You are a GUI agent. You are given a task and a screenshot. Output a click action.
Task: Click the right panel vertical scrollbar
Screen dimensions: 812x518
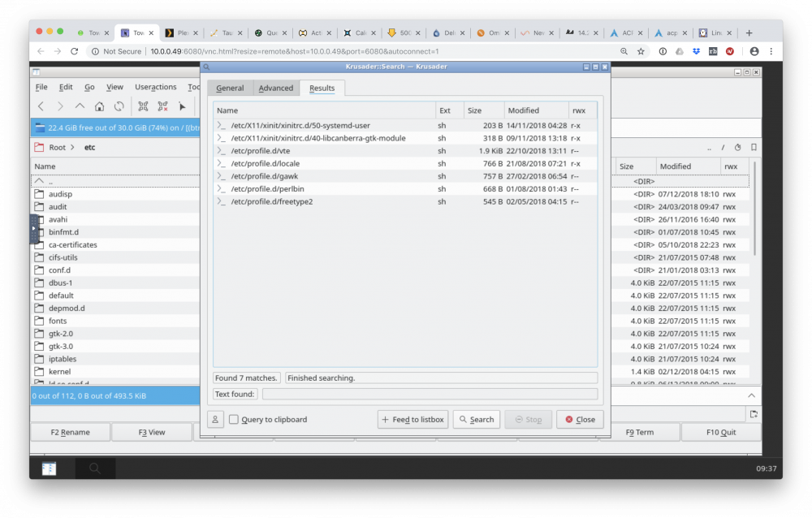(x=754, y=208)
